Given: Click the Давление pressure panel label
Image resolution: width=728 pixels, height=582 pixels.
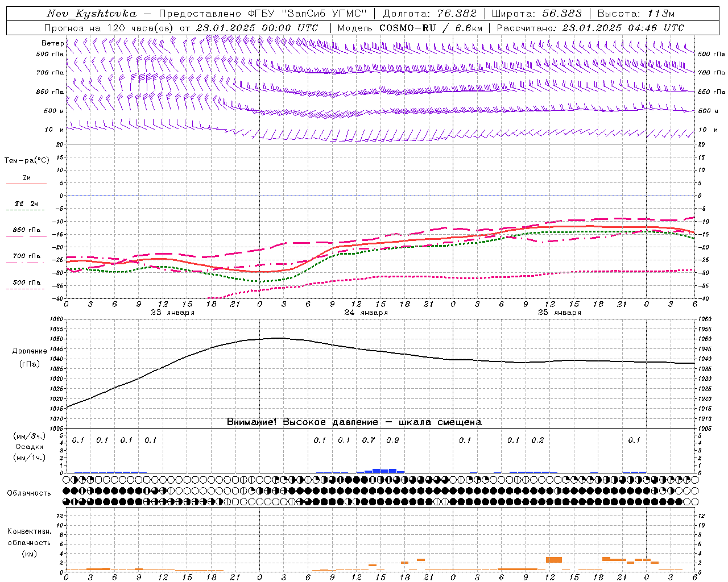Looking at the screenshot, I should pos(30,351).
